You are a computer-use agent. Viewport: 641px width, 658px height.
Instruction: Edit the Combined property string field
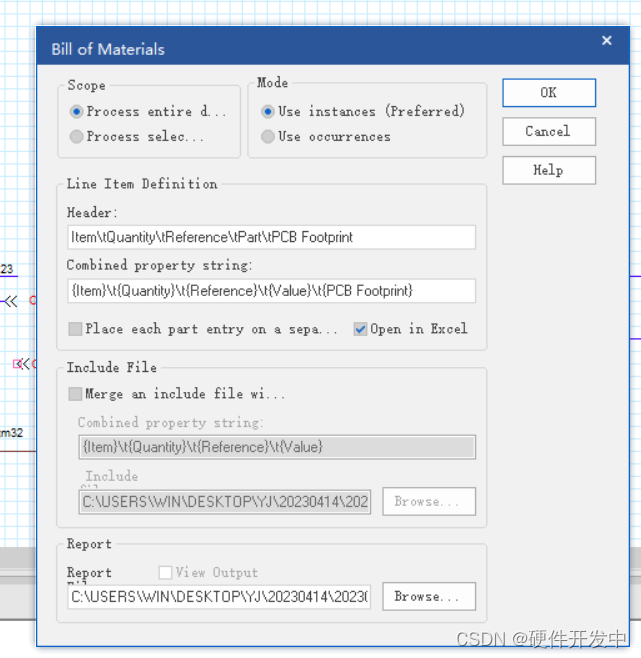tap(271, 291)
